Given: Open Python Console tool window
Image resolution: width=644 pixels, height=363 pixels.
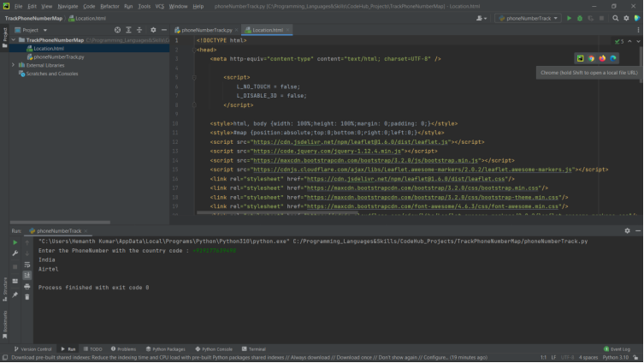Looking at the screenshot, I should tap(214, 349).
